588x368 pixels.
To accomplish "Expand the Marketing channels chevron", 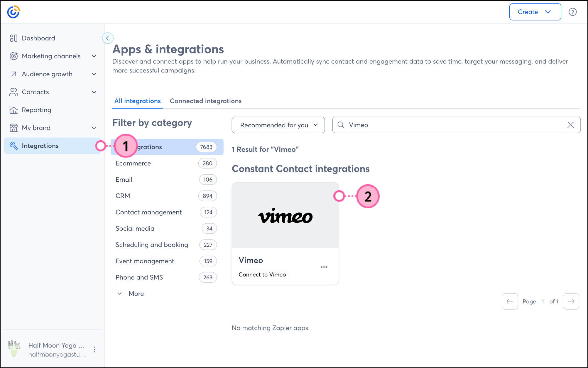I will coord(94,56).
